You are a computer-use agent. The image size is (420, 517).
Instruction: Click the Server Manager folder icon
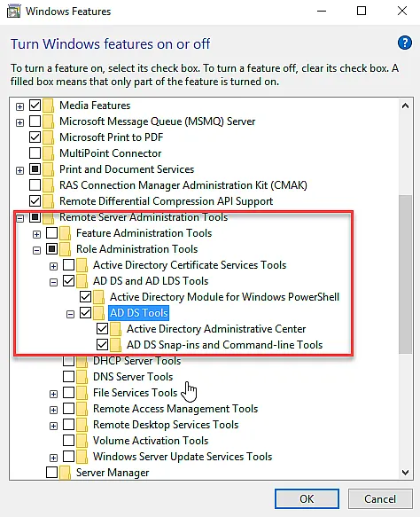(66, 473)
